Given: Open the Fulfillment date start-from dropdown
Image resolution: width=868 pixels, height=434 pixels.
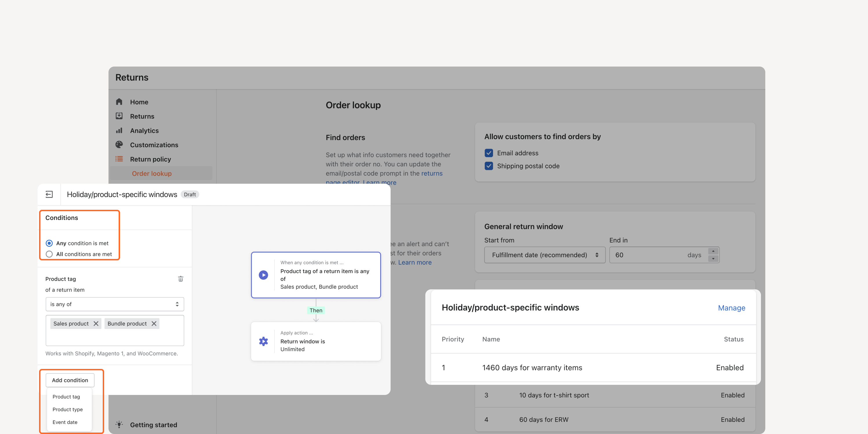Looking at the screenshot, I should click(545, 255).
